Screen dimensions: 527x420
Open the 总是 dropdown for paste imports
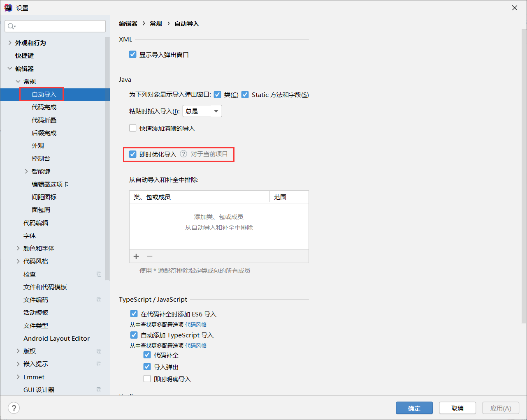pos(202,111)
